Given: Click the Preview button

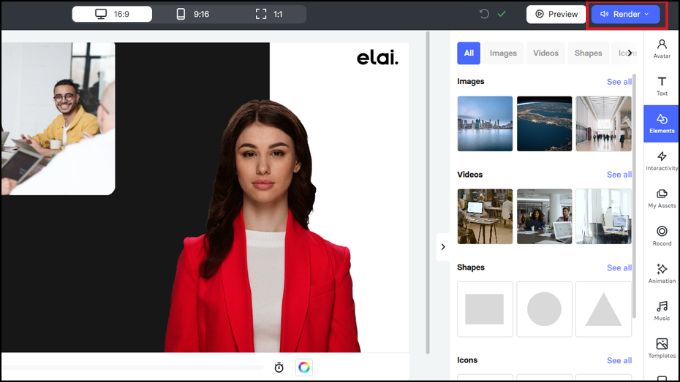Looking at the screenshot, I should pos(556,14).
